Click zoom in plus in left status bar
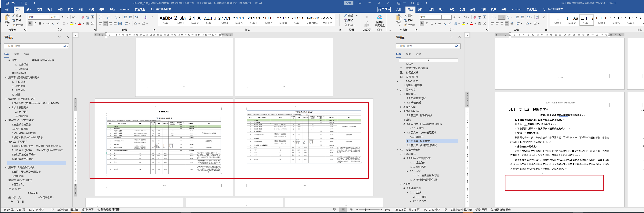Screen dimensions: 644x213 (381, 210)
